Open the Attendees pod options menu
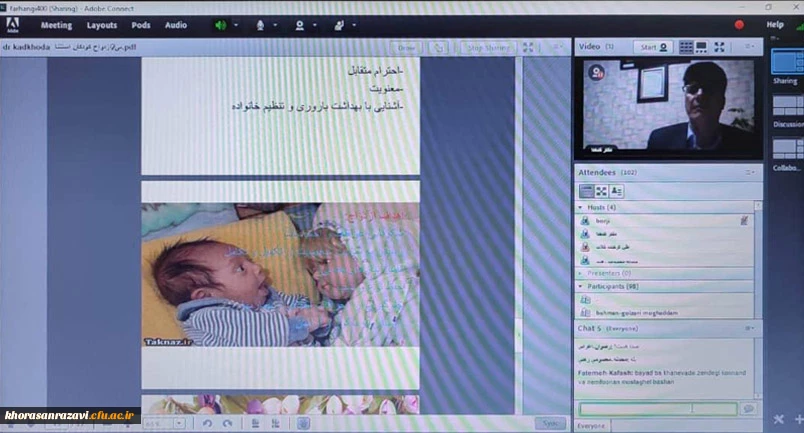804x433 pixels. click(749, 172)
